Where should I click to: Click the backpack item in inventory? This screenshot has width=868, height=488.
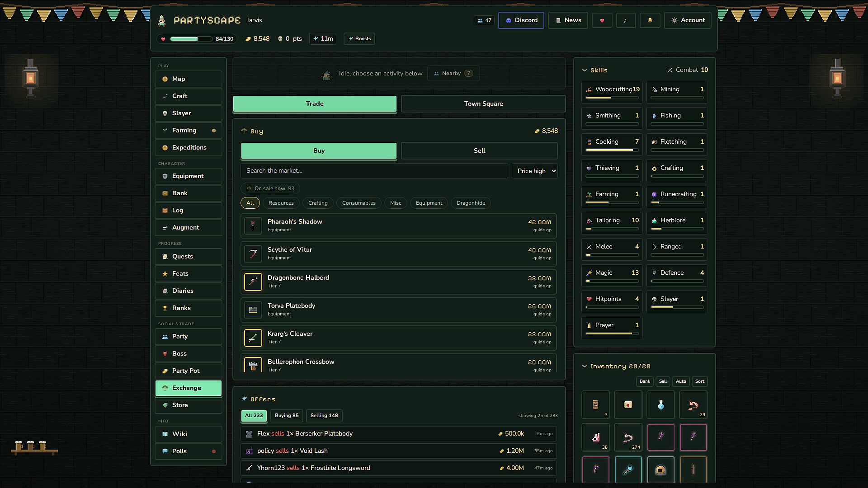click(660, 470)
